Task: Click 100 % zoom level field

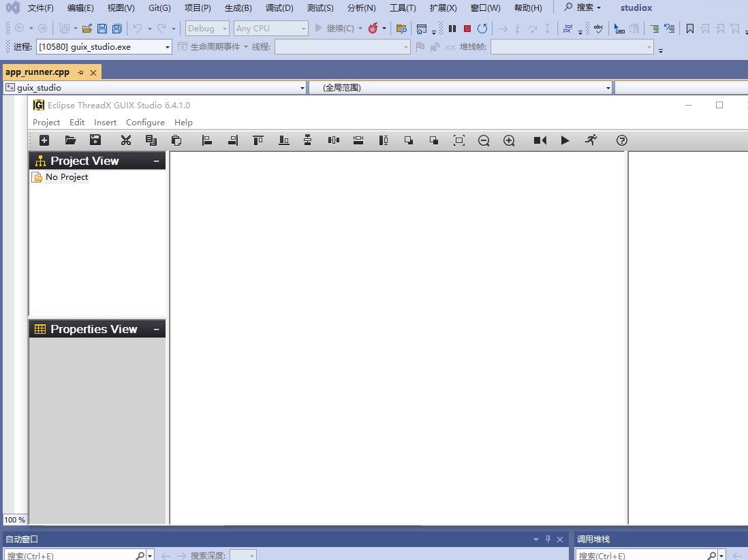Action: pyautogui.click(x=15, y=519)
